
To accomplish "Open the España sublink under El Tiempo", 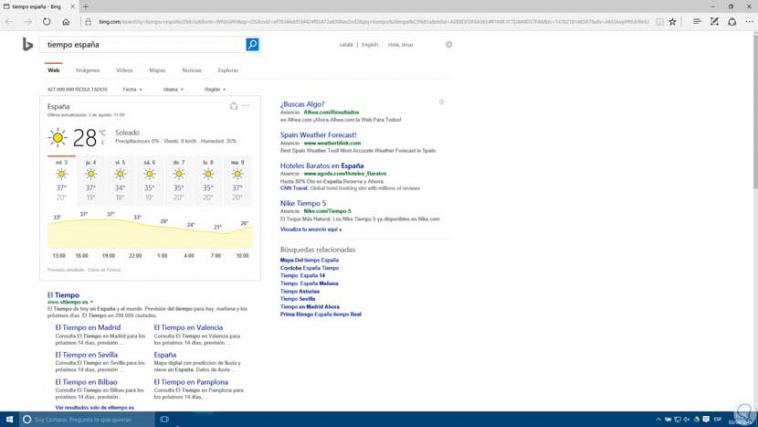I will (165, 355).
